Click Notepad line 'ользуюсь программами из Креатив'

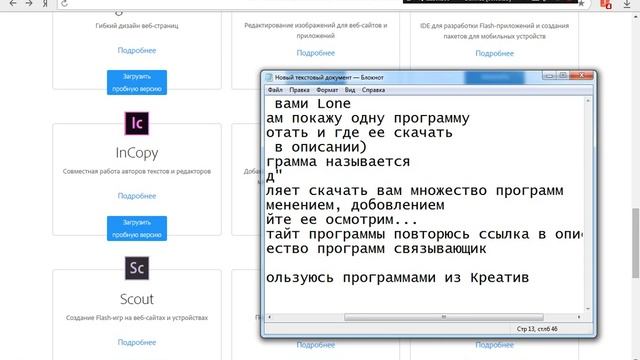tap(398, 278)
